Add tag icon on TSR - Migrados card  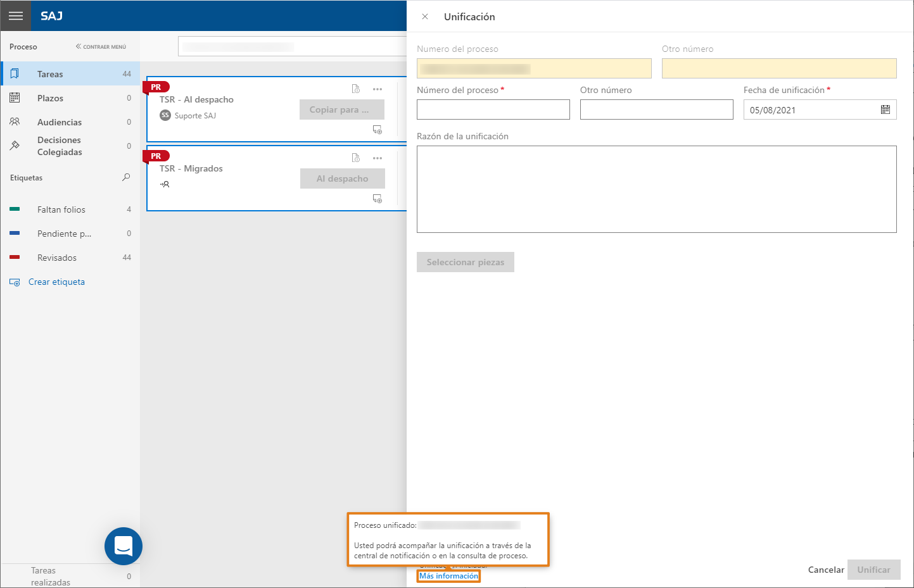(x=378, y=199)
